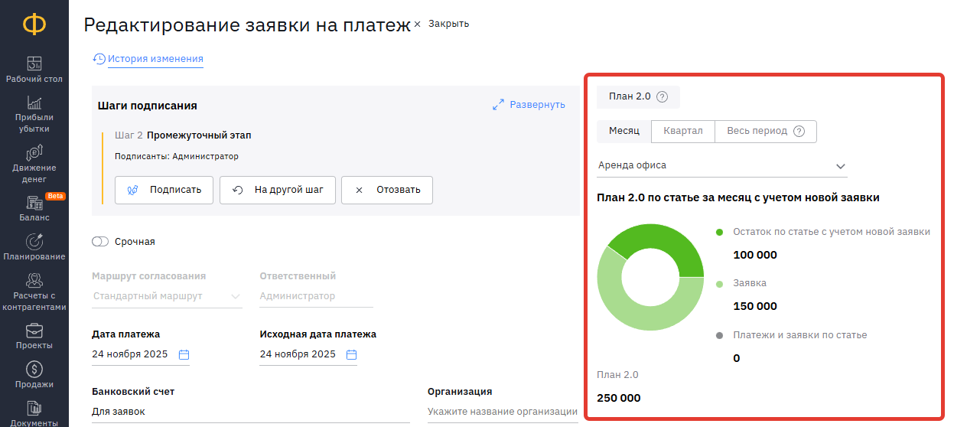Open Планирование in the sidebar
Viewport: 980px width, 427px height.
tap(34, 246)
